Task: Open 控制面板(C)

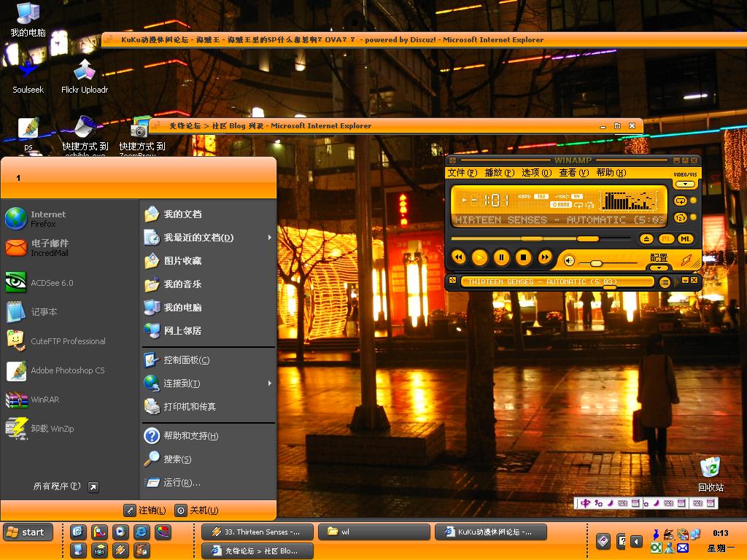Action: (209, 360)
